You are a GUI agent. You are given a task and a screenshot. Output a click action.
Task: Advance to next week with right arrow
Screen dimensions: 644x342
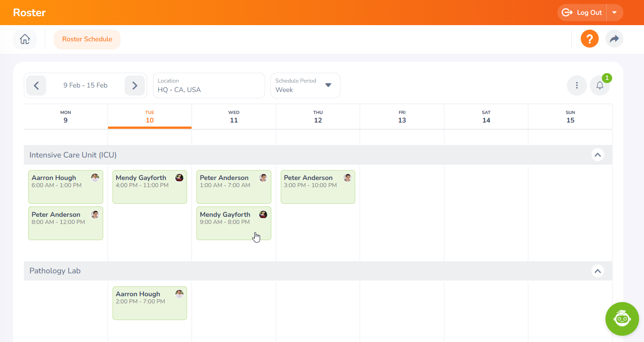135,86
